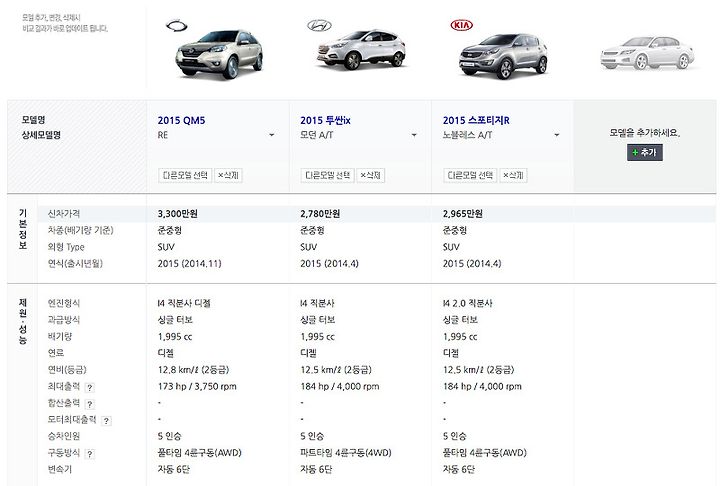Open the 2015 스포티지R model link
Viewport: 720px width, 486px height.
click(476, 120)
